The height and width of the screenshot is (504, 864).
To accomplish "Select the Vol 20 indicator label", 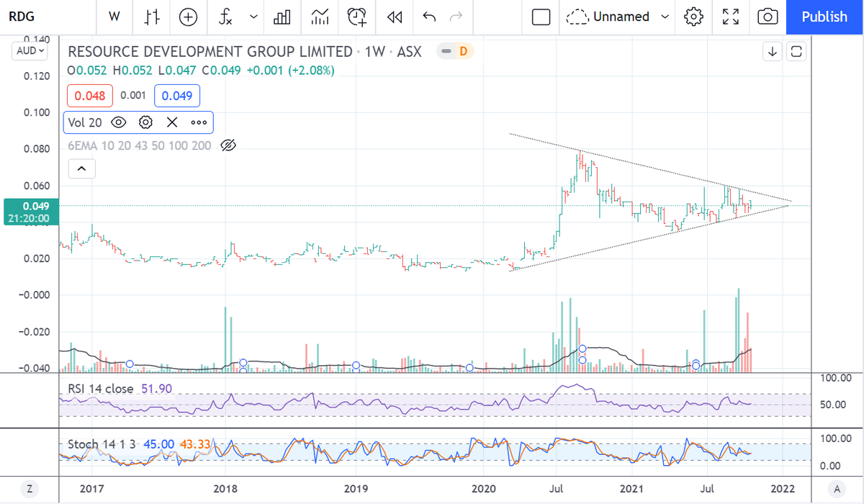I will 85,122.
